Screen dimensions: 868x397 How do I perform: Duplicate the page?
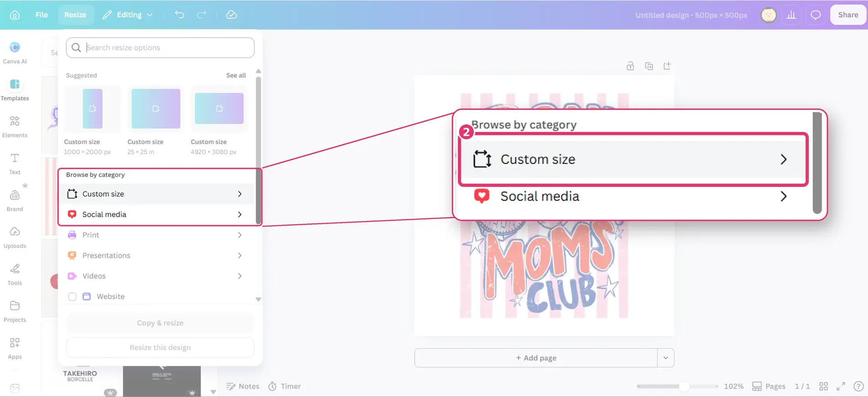649,66
